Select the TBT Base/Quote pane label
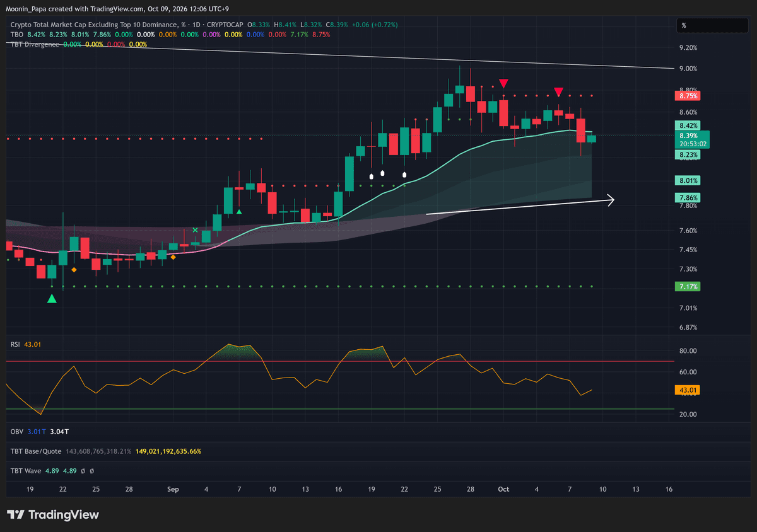Screen dimensions: 757x532 pos(36,451)
